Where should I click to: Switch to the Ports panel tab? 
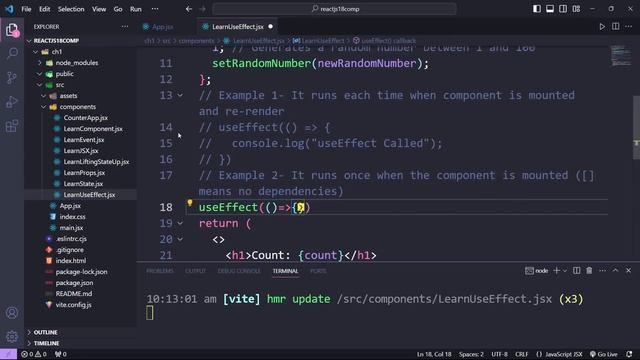pyautogui.click(x=318, y=271)
